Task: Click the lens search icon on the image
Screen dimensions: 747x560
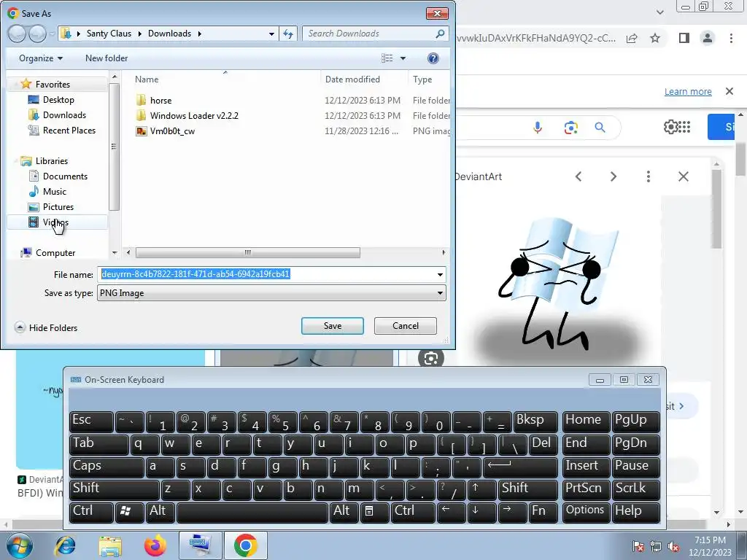Action: (430, 359)
